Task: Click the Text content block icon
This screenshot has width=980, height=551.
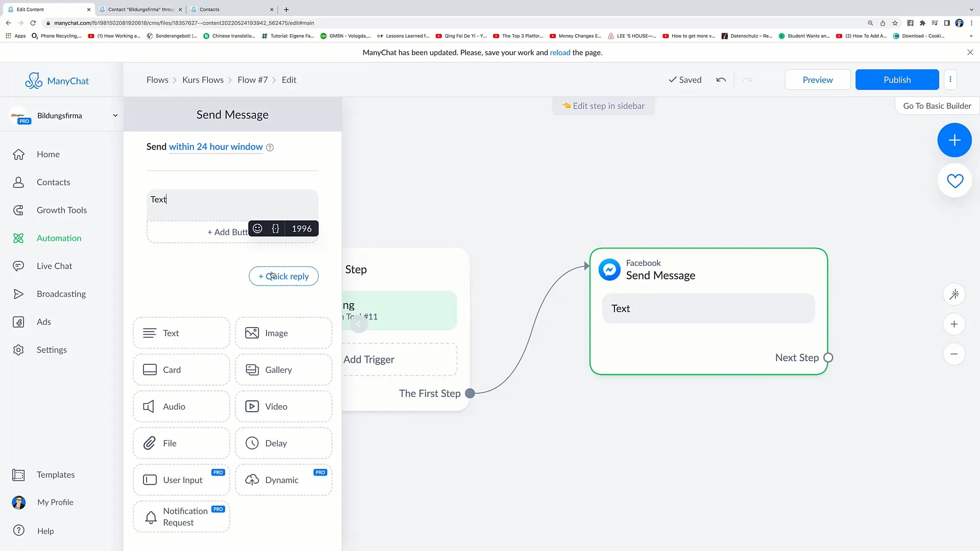Action: tap(150, 332)
